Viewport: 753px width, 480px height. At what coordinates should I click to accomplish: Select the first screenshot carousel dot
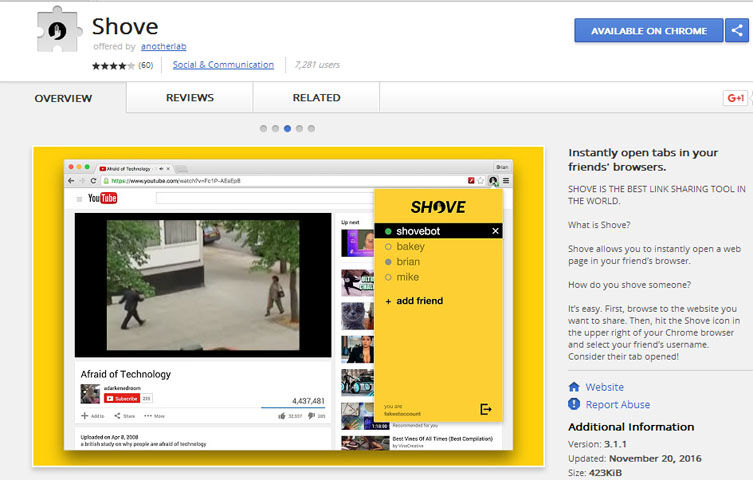point(263,129)
